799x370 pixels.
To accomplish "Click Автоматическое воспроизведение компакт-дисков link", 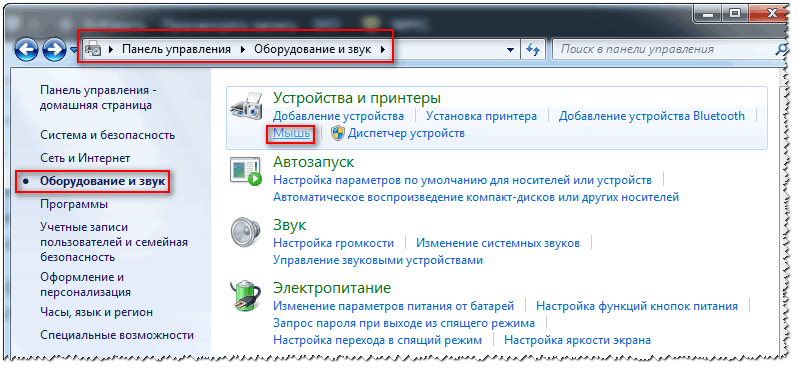I will coord(476,197).
